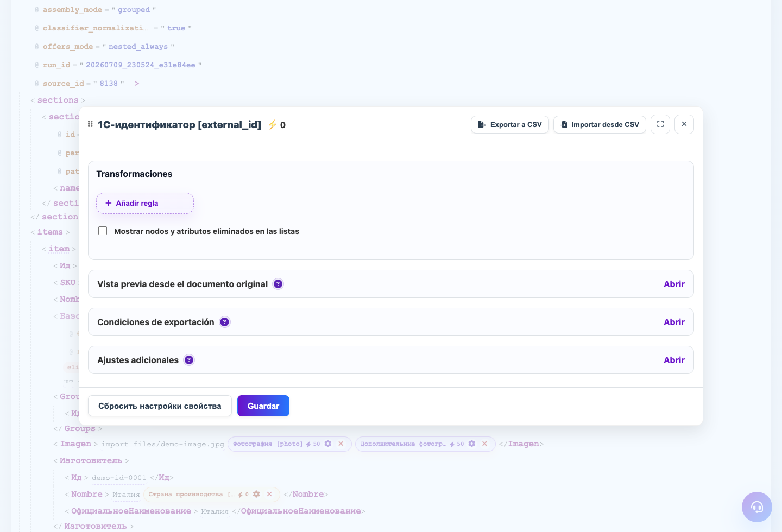782x532 pixels.
Task: Click the import_files/demo-image.jpg value
Action: pyautogui.click(x=163, y=444)
